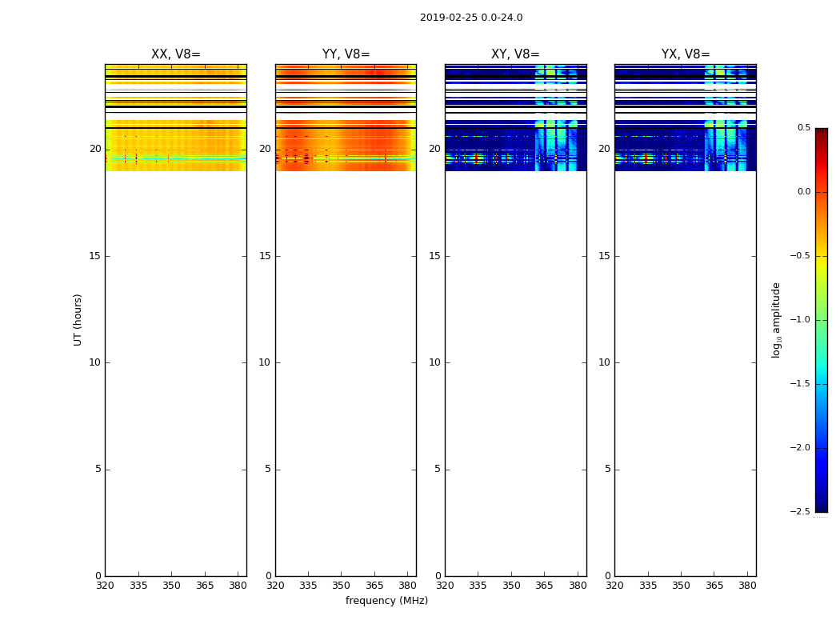Click the 320 MHz tick label under the XX panel

(x=105, y=585)
